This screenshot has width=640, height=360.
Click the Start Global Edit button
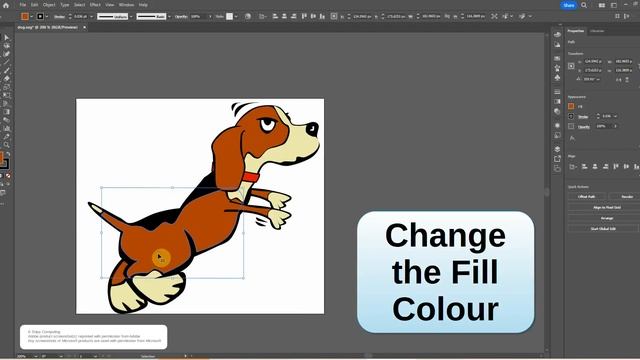[x=603, y=229]
